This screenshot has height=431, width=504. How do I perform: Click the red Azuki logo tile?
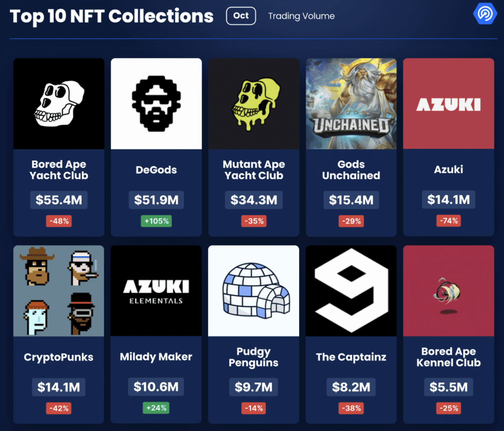tap(449, 104)
